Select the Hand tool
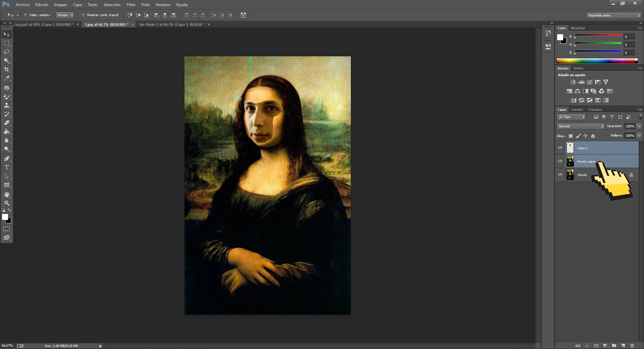 tap(7, 194)
